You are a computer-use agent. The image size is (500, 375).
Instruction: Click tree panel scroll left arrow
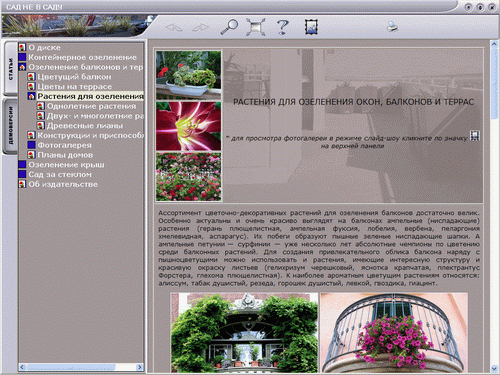coord(22,367)
